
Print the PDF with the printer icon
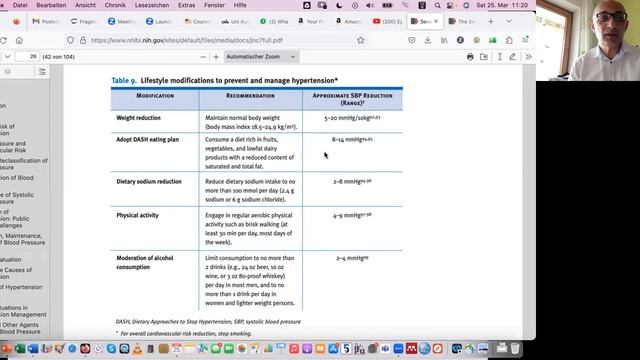point(470,57)
